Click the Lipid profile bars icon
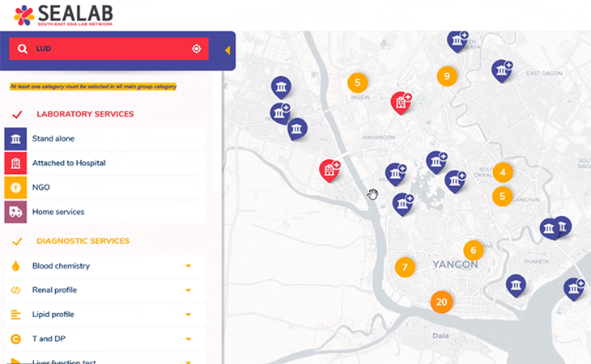Screen dimensions: 591x364 point(15,315)
